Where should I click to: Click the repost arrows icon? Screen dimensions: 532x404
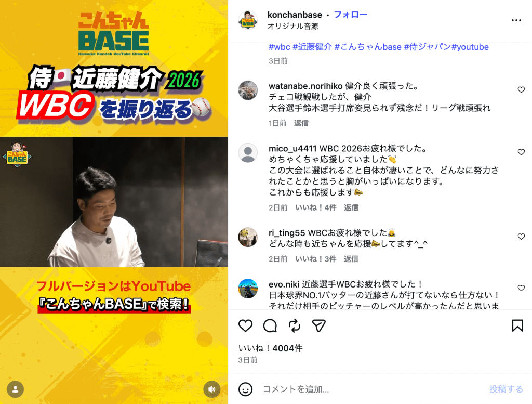click(295, 325)
